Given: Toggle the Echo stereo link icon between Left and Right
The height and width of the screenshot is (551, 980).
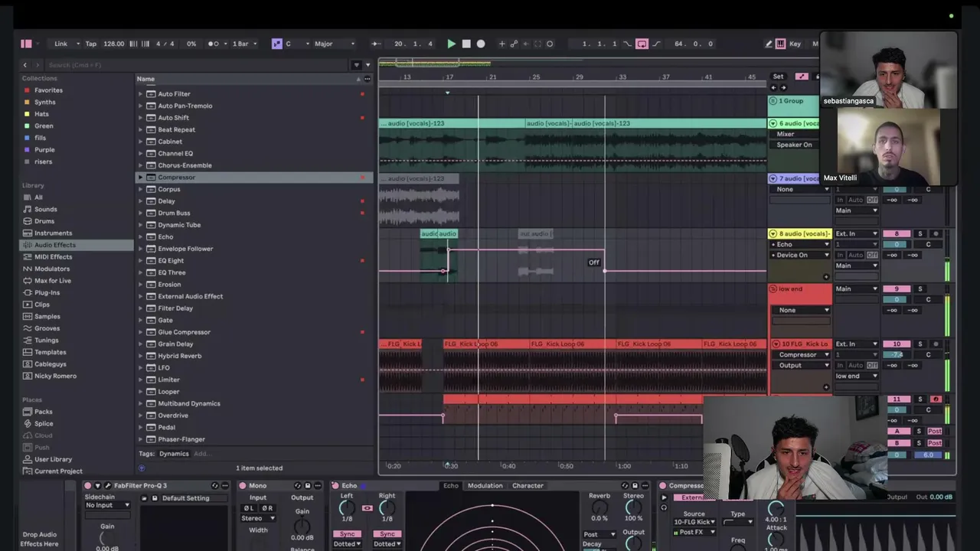Looking at the screenshot, I should pyautogui.click(x=367, y=508).
